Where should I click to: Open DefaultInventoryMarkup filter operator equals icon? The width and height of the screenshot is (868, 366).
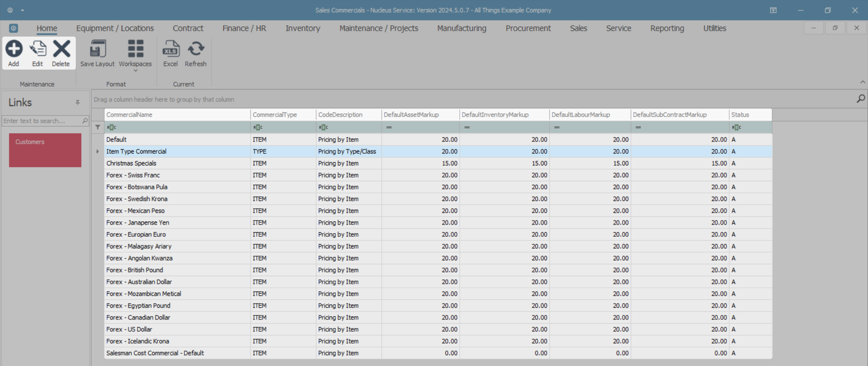[467, 127]
